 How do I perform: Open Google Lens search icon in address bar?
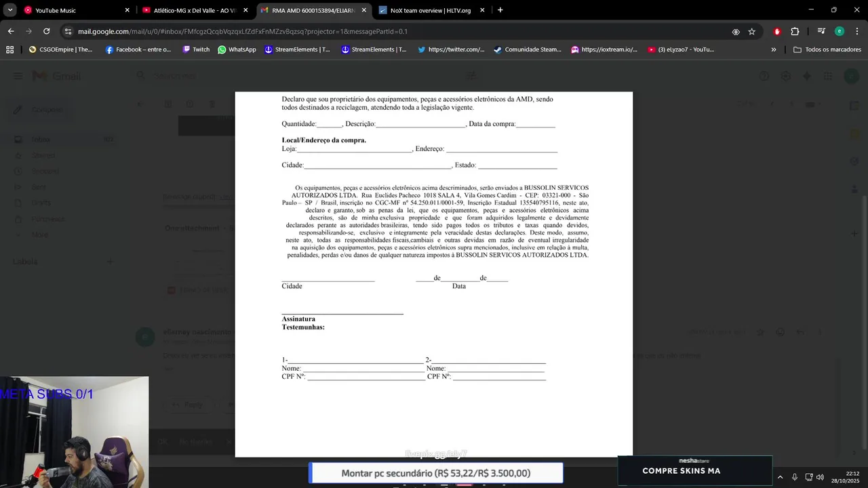pos(736,31)
